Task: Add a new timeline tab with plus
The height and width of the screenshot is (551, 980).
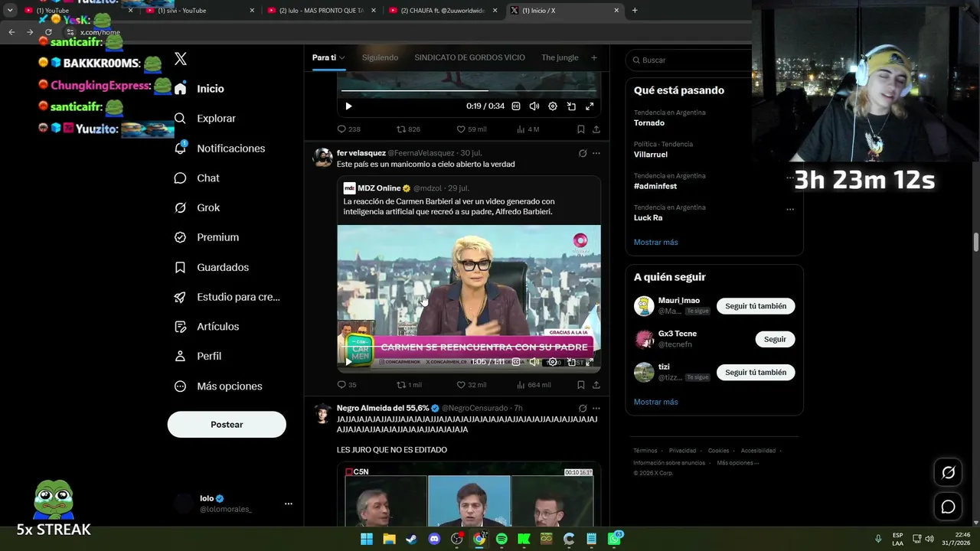Action: coord(593,57)
